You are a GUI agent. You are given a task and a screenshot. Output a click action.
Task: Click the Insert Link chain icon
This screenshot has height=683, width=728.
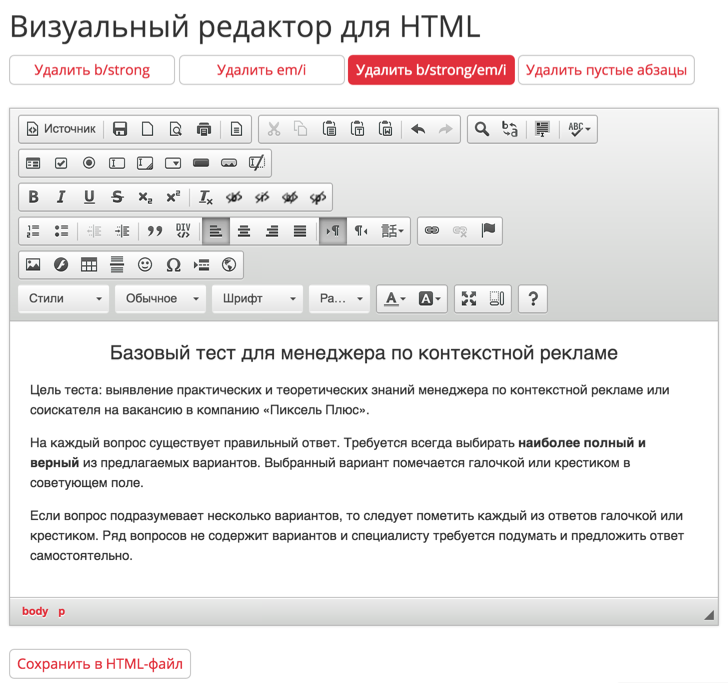[x=432, y=231]
